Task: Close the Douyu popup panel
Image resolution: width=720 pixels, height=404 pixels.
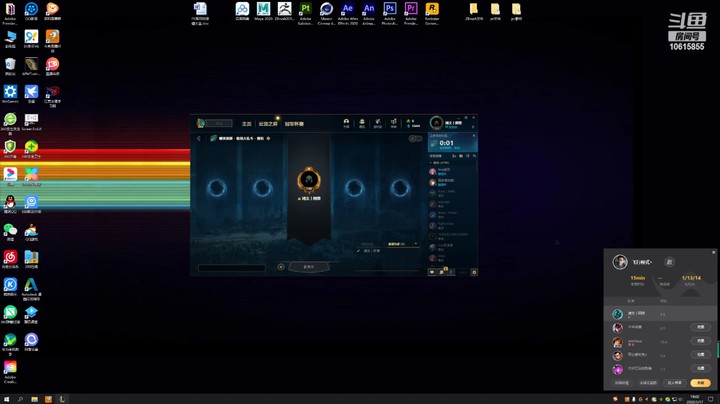Action: pyautogui.click(x=714, y=252)
